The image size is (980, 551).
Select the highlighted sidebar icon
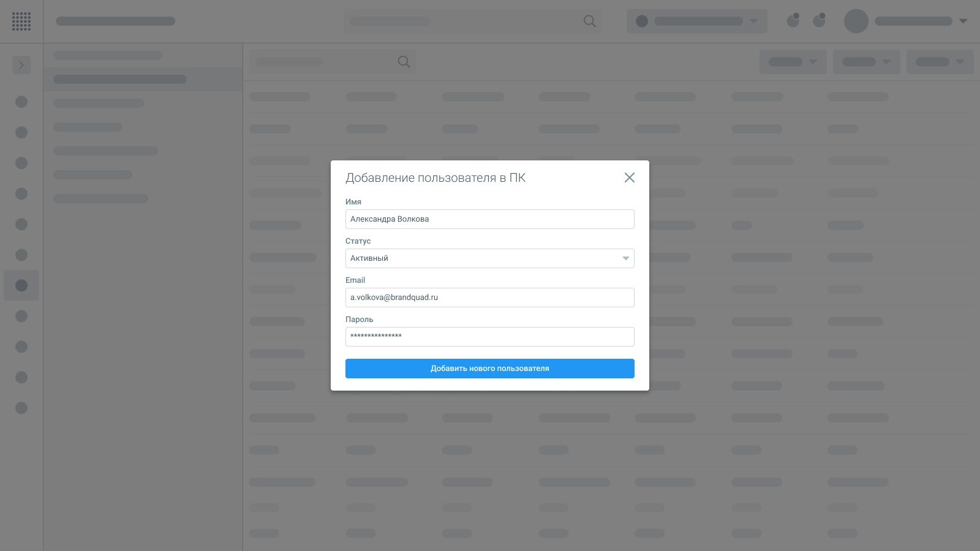pyautogui.click(x=21, y=285)
